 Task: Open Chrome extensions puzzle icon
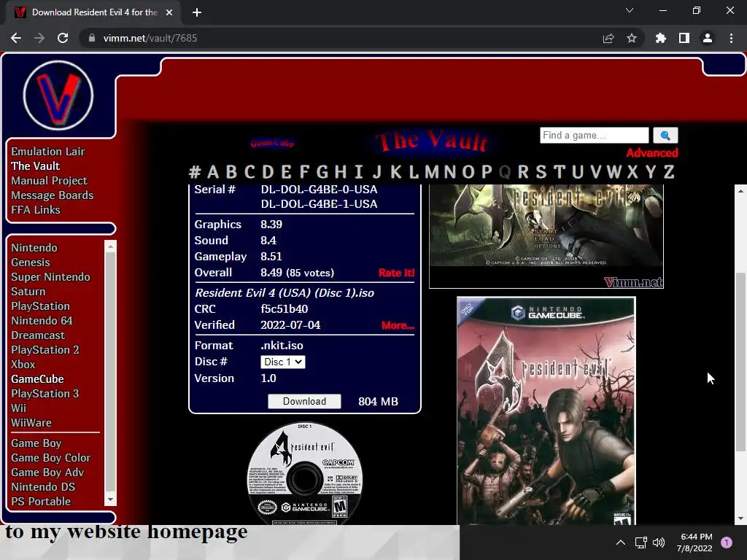[661, 38]
